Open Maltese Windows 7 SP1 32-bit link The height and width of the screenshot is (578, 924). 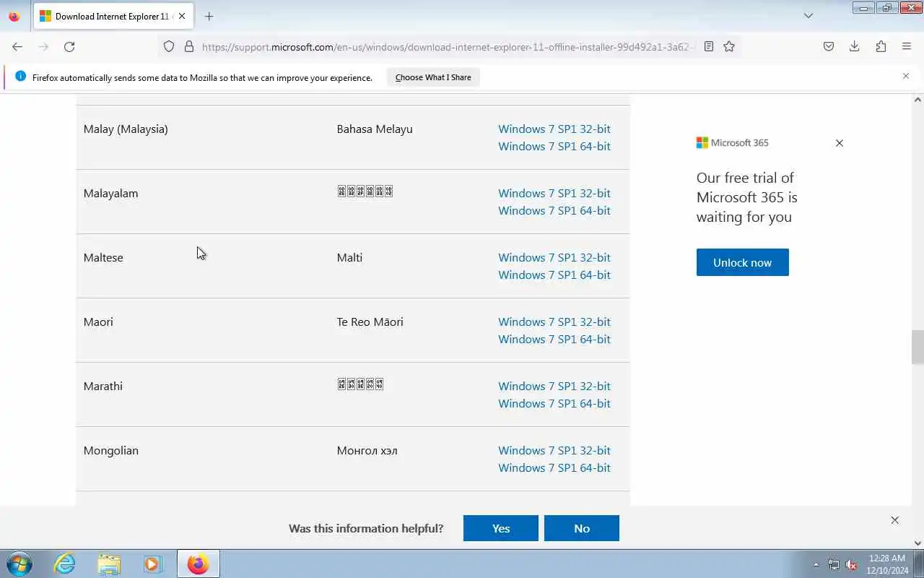[554, 257]
